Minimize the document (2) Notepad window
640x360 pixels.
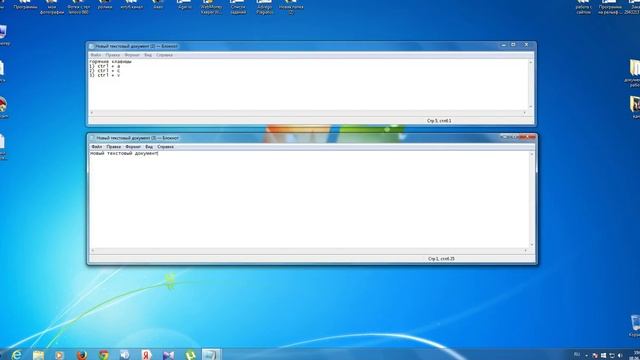[504, 44]
